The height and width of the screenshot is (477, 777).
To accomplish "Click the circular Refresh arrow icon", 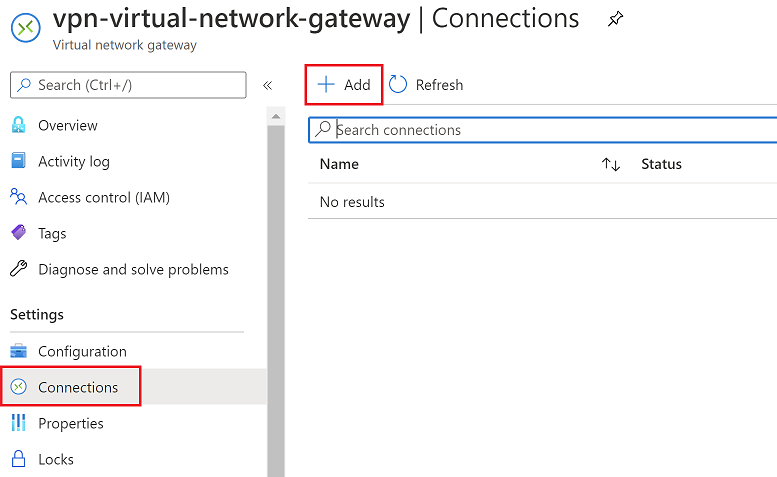I will [397, 85].
